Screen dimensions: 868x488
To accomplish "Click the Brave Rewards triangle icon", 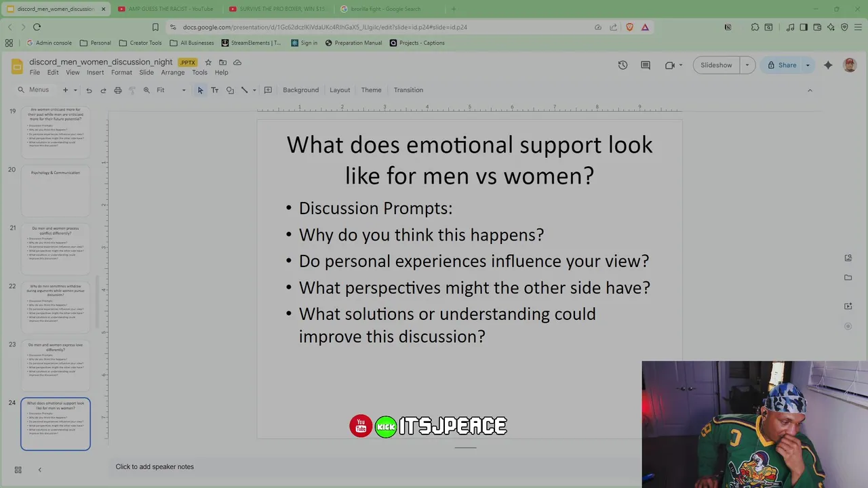I will tap(645, 27).
